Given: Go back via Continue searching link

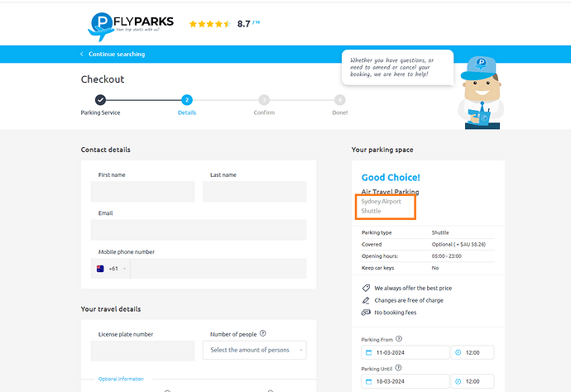Looking at the screenshot, I should click(117, 54).
